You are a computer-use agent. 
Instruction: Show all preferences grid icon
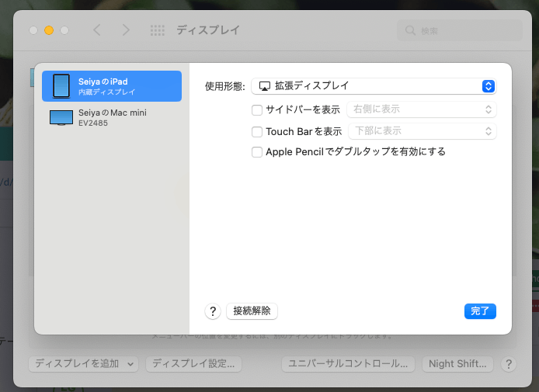[158, 30]
